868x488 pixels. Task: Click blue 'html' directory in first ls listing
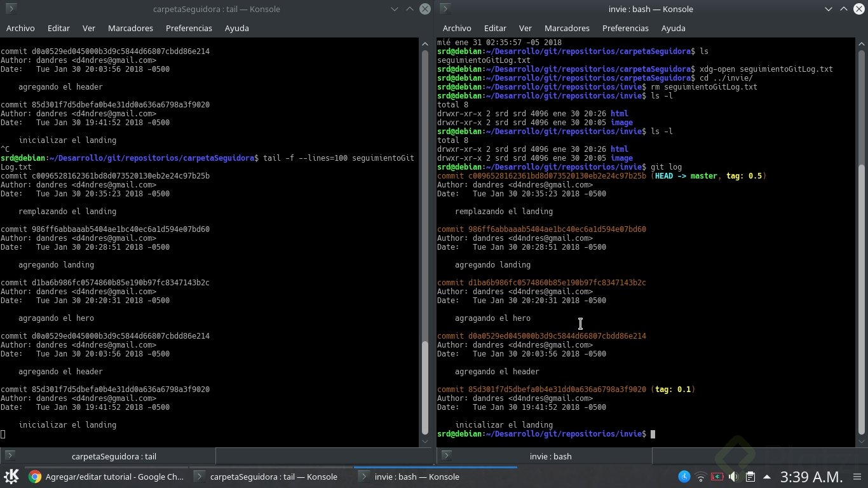point(620,114)
